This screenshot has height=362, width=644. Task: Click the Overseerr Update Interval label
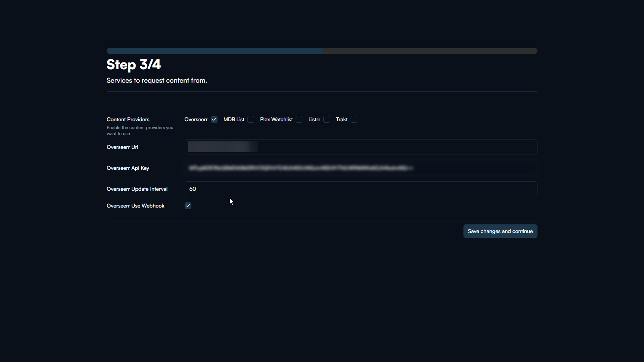click(137, 189)
